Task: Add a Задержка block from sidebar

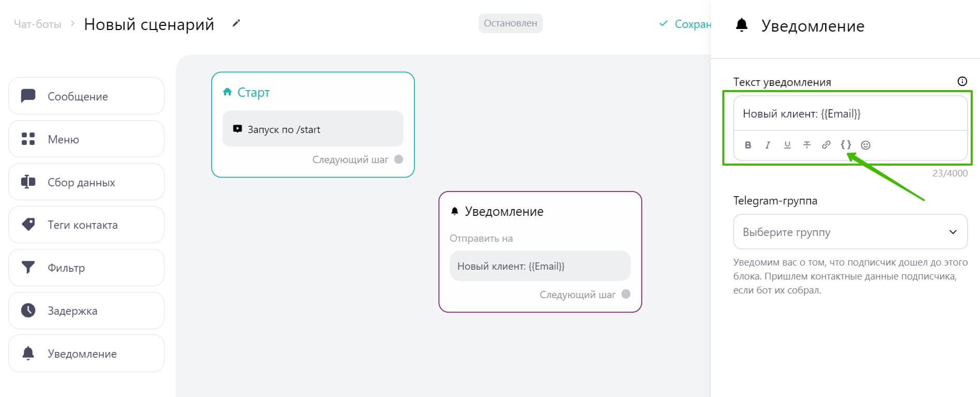Action: [86, 311]
